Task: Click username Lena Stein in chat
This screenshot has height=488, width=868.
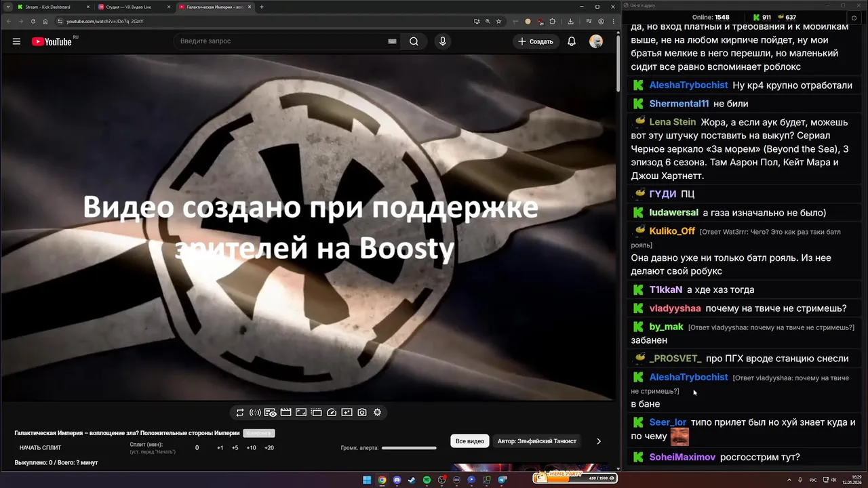Action: click(x=673, y=122)
